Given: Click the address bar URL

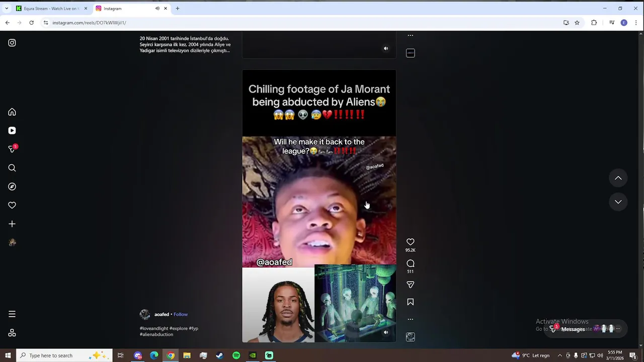Looking at the screenshot, I should click(89, 23).
